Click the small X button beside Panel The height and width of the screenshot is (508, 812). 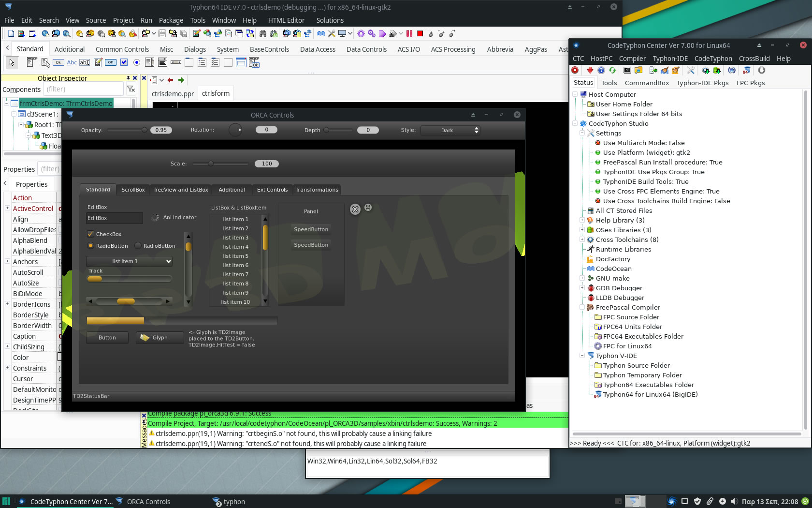[x=368, y=207]
